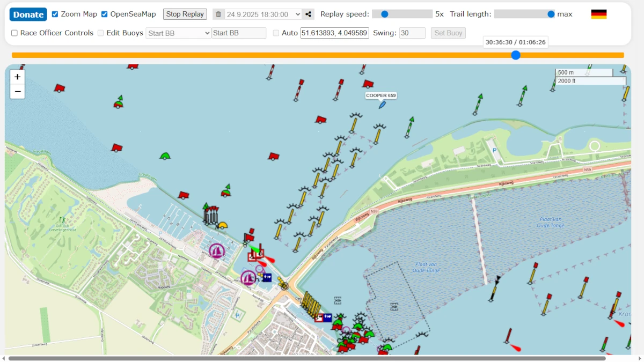Click the COOPER 659 boat name label
Screen dimensions: 644x362
381,95
